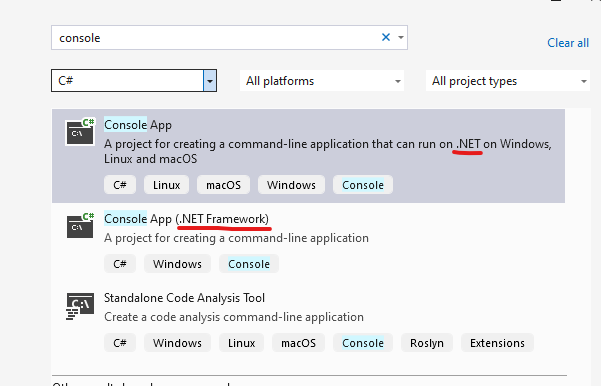This screenshot has height=386, width=601.
Task: Click the Console App description text
Action: coord(328,151)
